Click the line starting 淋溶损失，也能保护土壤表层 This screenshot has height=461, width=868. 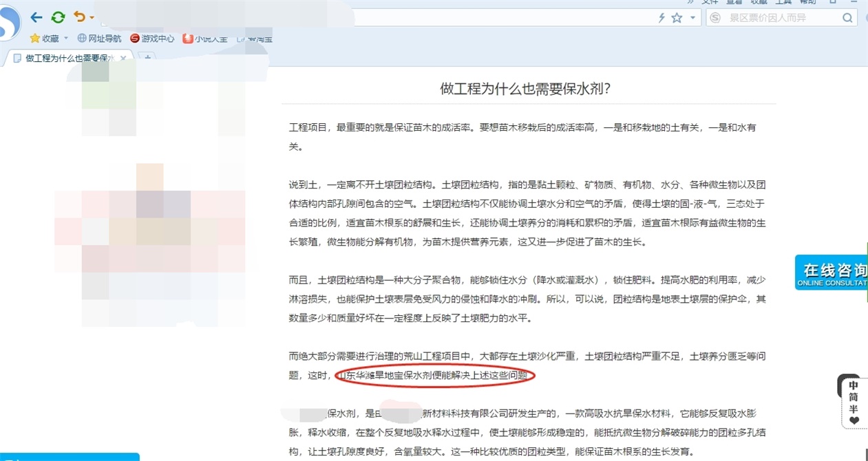pos(527,299)
